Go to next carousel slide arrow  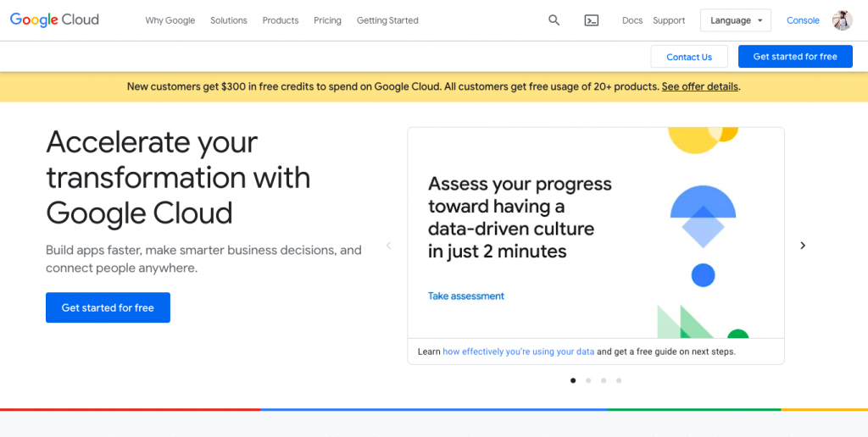pos(803,246)
